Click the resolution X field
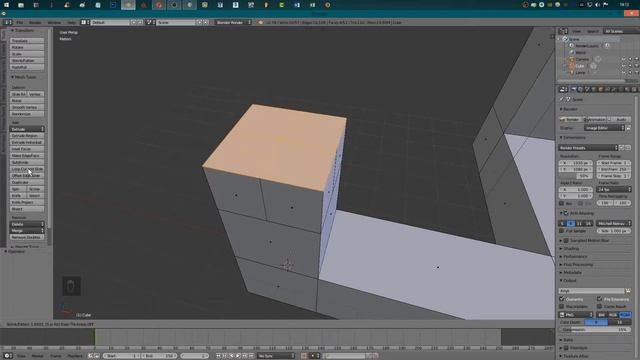The image size is (640, 360). tap(576, 163)
